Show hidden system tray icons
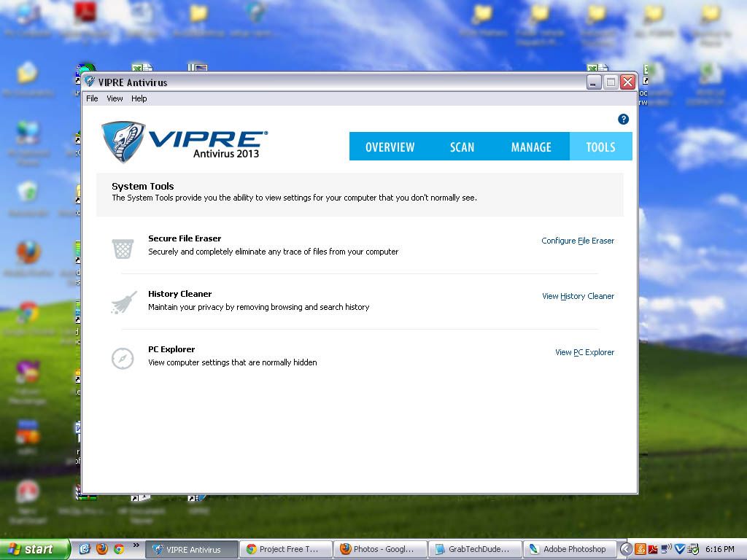The height and width of the screenshot is (560, 747). [x=626, y=549]
